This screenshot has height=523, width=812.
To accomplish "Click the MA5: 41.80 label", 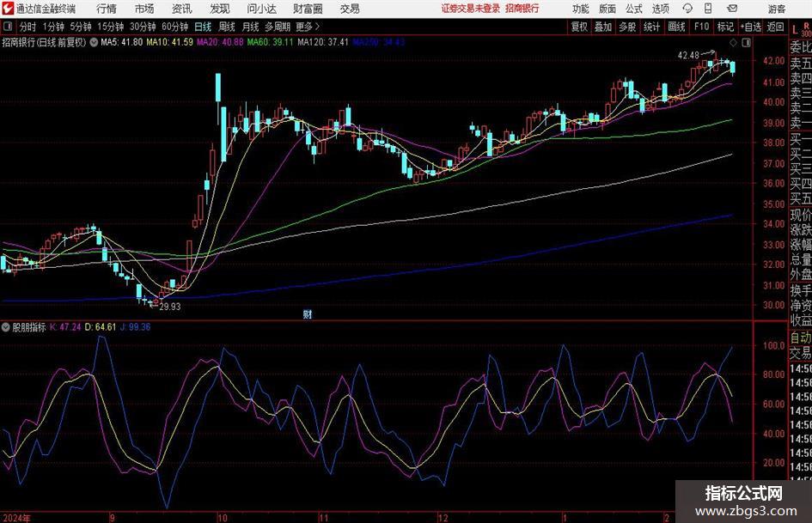I will (122, 42).
